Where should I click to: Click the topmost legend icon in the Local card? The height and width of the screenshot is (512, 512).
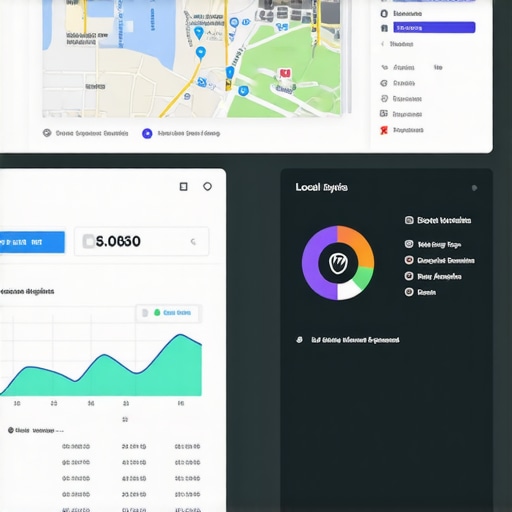(409, 220)
